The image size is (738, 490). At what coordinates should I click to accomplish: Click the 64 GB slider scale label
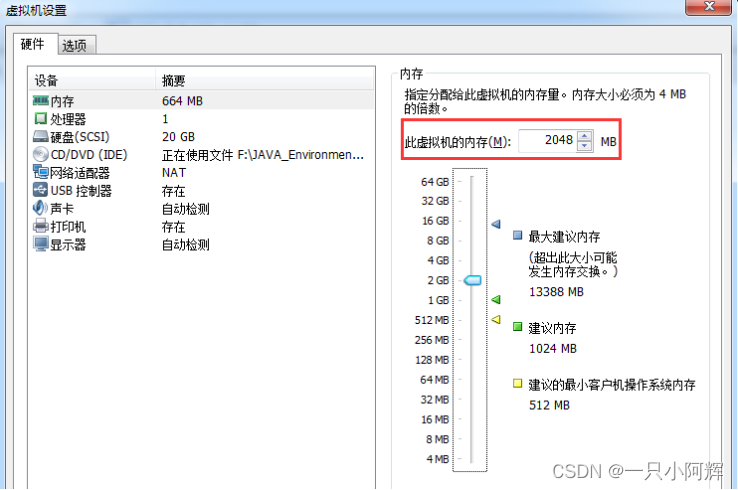click(435, 182)
